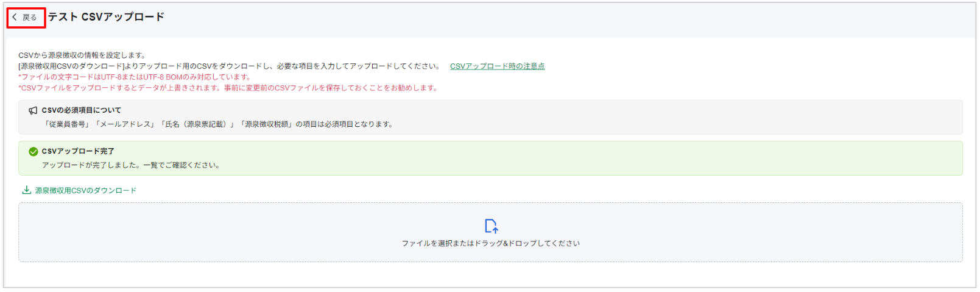Select the テスト CSVアップロード page title
The image size is (980, 292).
[106, 17]
